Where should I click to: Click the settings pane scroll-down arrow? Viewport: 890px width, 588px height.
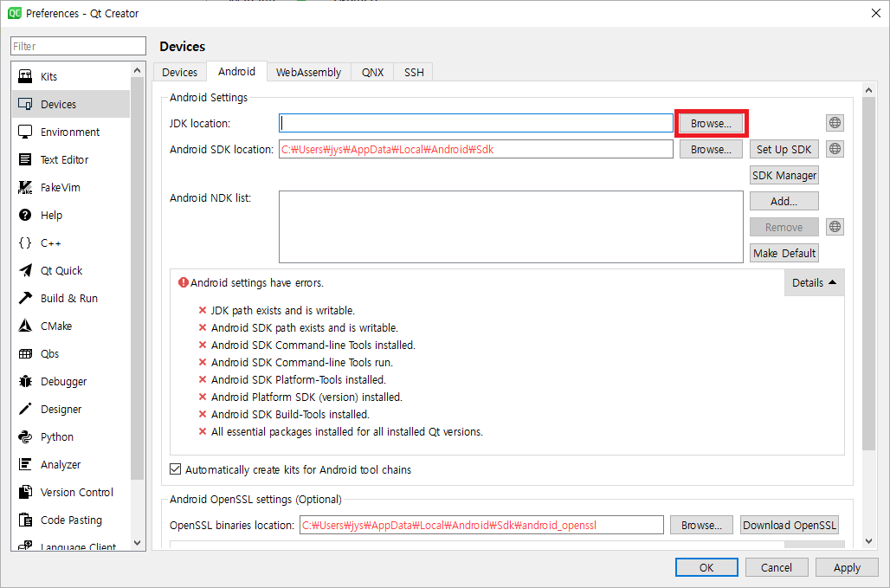click(868, 541)
